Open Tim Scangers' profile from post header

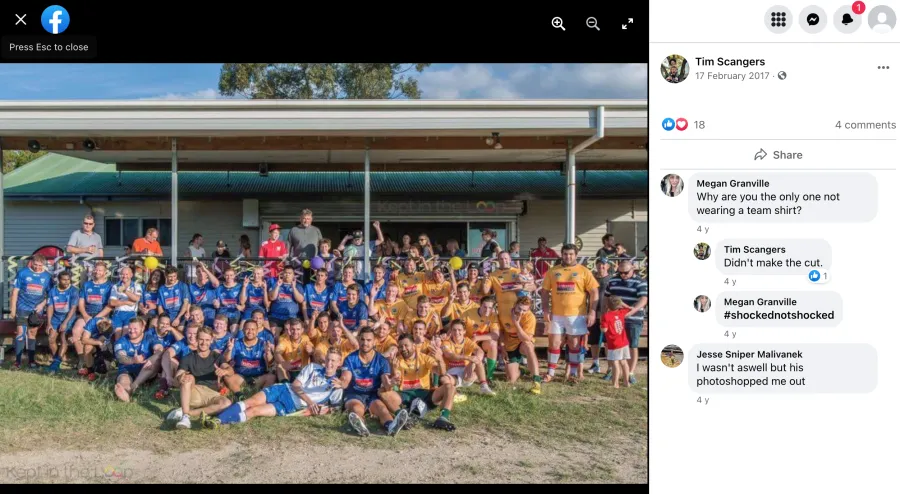tap(730, 61)
